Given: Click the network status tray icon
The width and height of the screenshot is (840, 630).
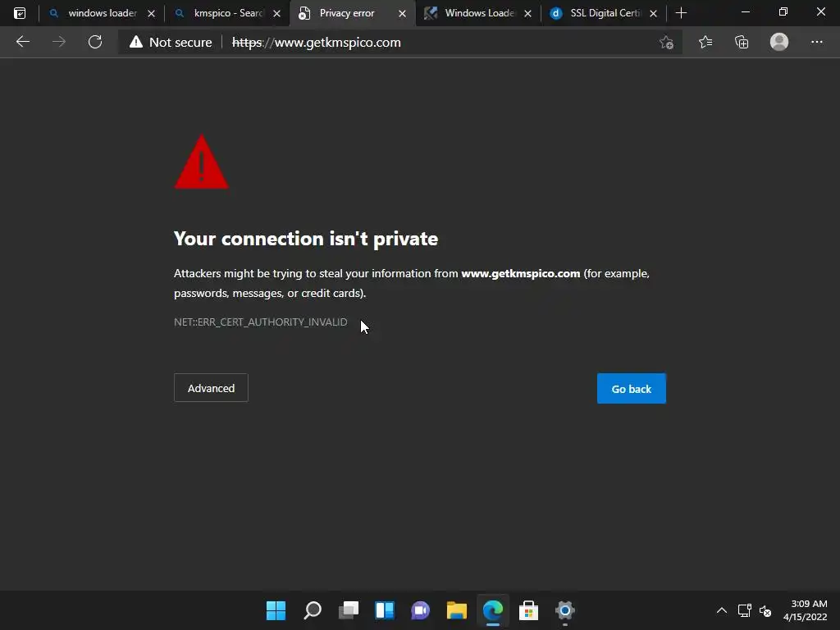Looking at the screenshot, I should pos(745,610).
